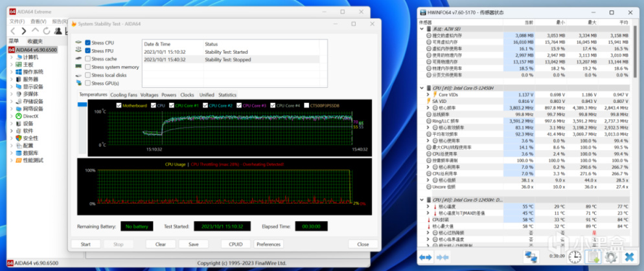Select 操作系统 in AIDA64 tree
Screen dimensions: 644x271
point(29,72)
